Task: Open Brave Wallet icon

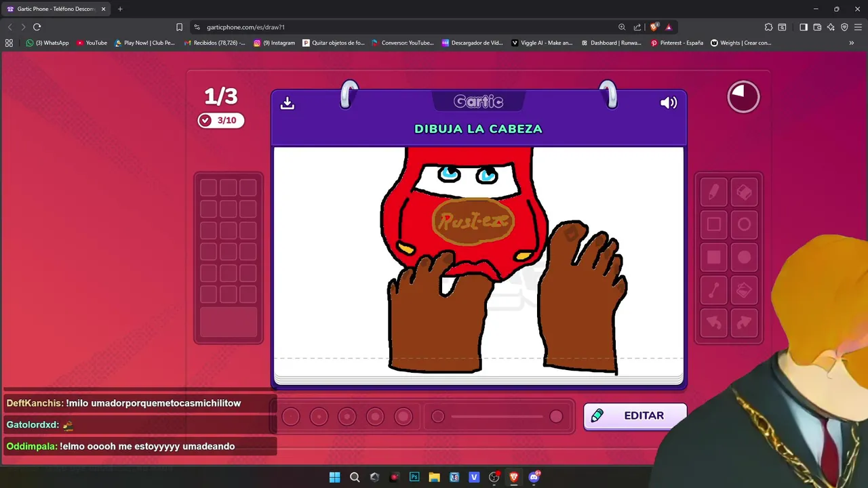Action: 817,27
